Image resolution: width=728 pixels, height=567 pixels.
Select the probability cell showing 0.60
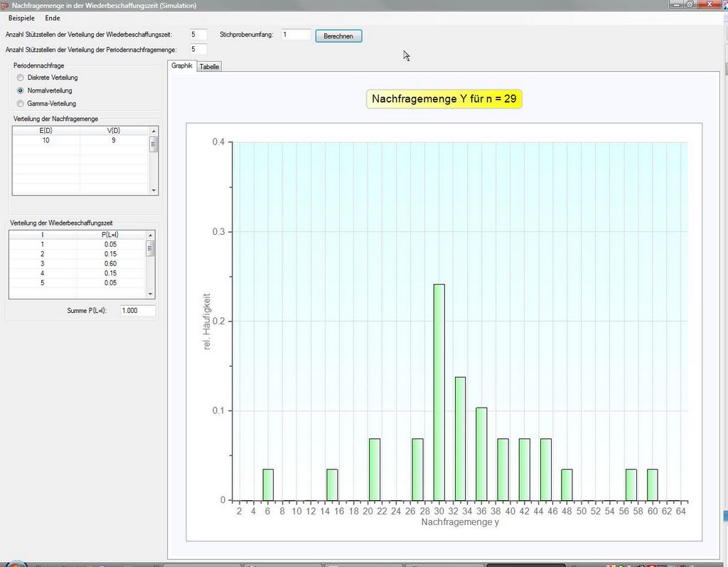pyautogui.click(x=110, y=264)
